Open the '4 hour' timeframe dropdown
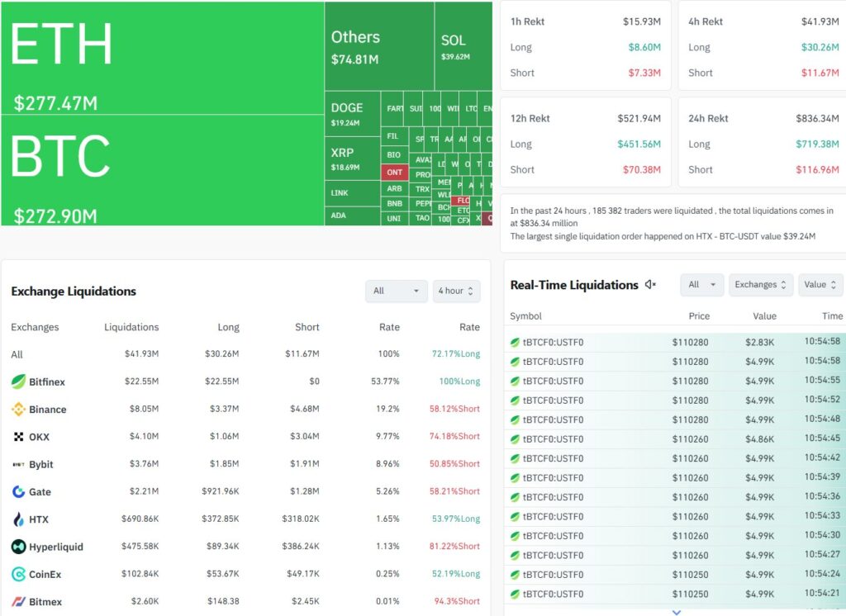Image resolution: width=846 pixels, height=616 pixels. pos(457,291)
